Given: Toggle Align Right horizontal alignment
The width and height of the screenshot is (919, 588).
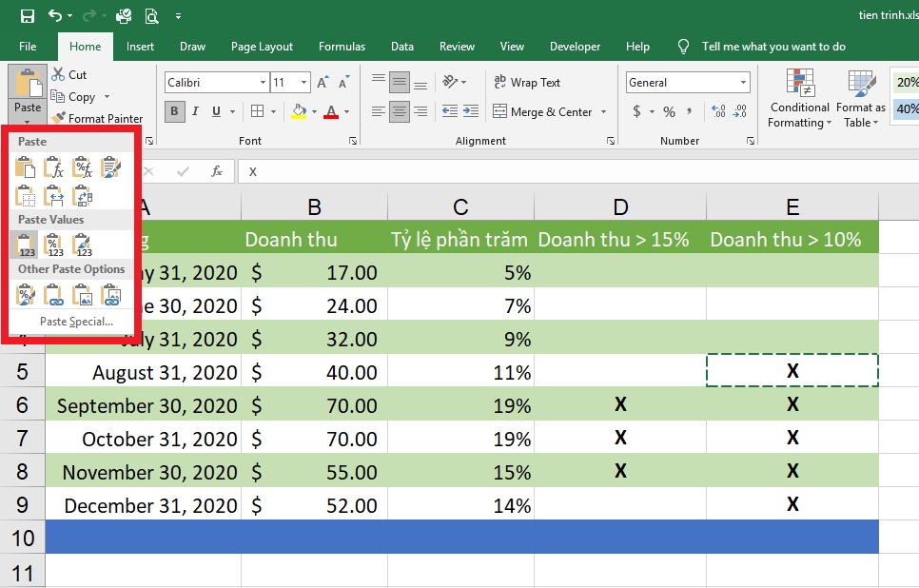Looking at the screenshot, I should (x=420, y=110).
